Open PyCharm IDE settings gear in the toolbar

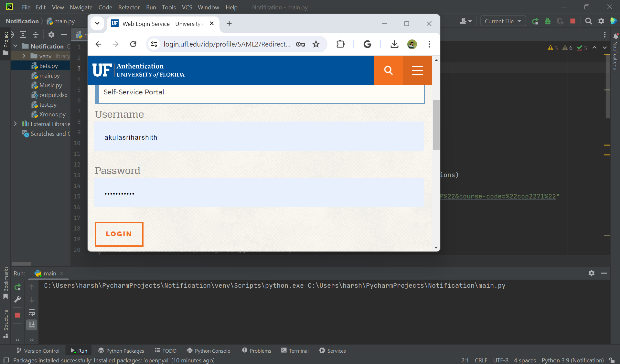(x=601, y=21)
